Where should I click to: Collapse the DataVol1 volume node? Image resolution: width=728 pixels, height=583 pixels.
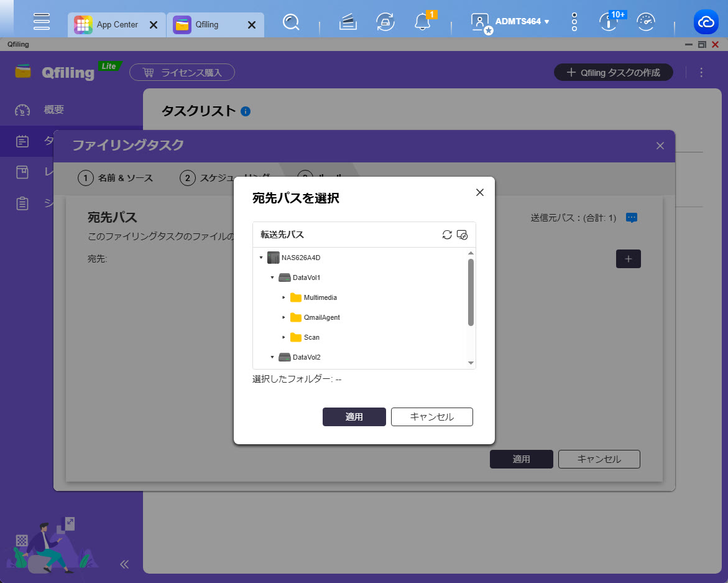[272, 278]
